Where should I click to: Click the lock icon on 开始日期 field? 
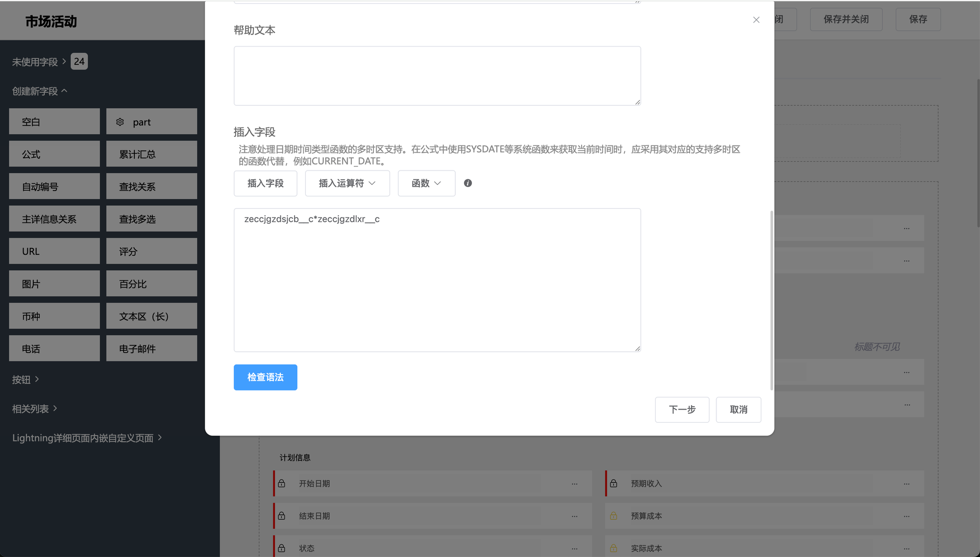tap(282, 484)
